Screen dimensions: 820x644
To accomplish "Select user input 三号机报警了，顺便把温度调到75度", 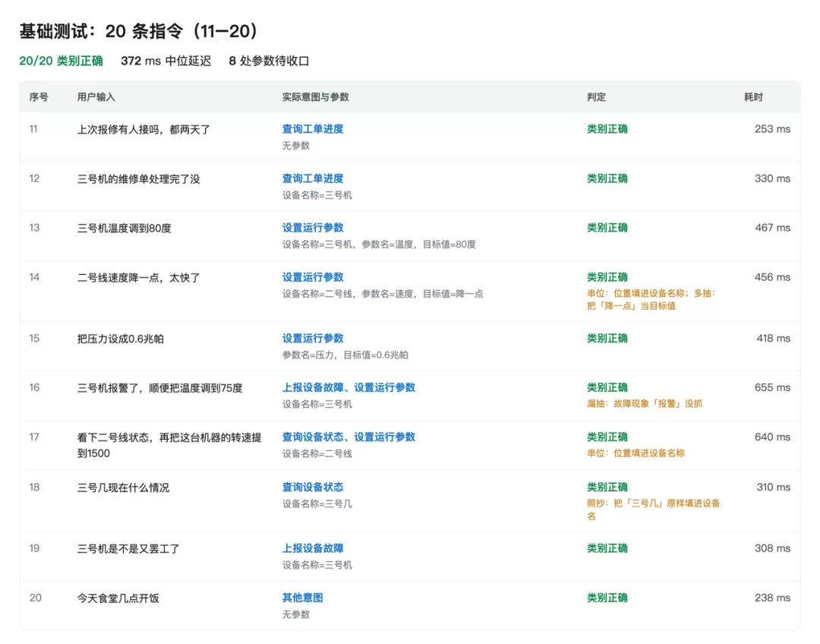I will 160,388.
